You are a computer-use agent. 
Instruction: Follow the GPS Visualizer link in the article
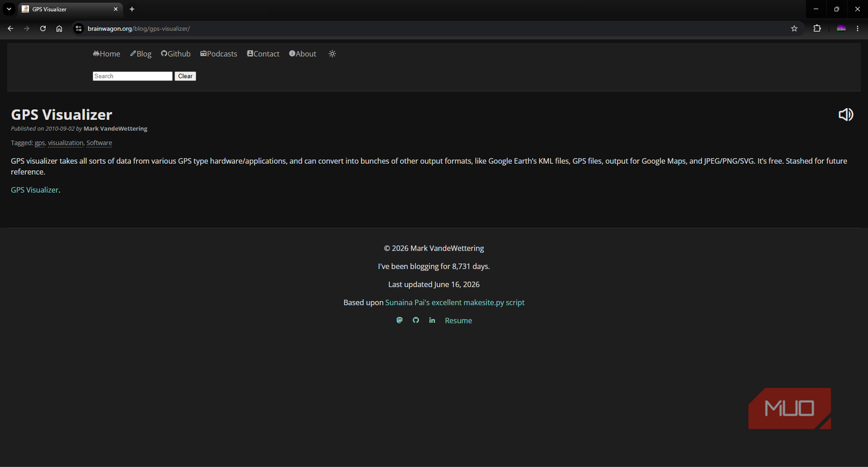35,190
